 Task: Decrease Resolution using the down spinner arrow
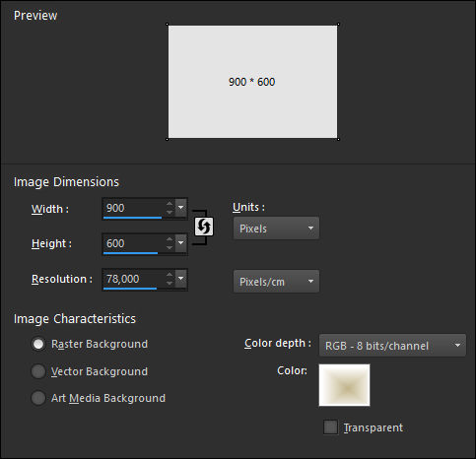coord(170,283)
